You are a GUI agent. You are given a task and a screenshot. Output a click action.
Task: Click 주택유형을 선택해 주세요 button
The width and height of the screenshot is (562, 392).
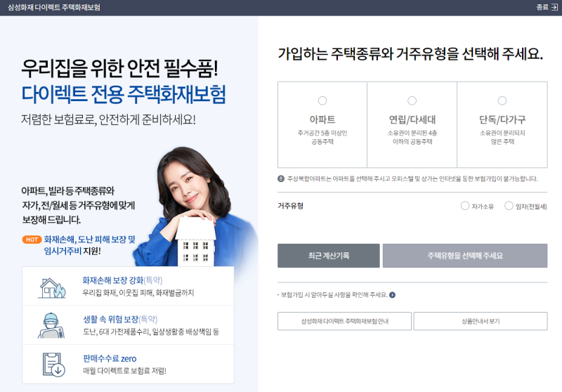[x=465, y=256]
